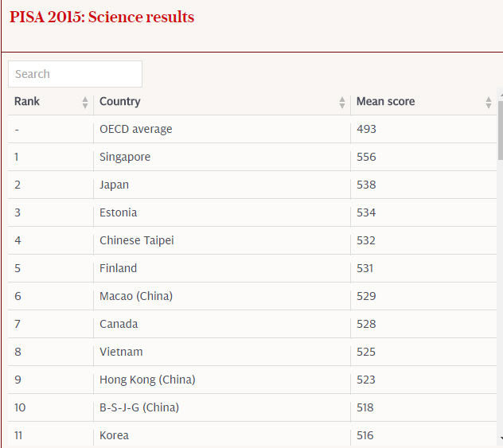Sort table by Country header
The height and width of the screenshot is (448, 503).
(120, 102)
